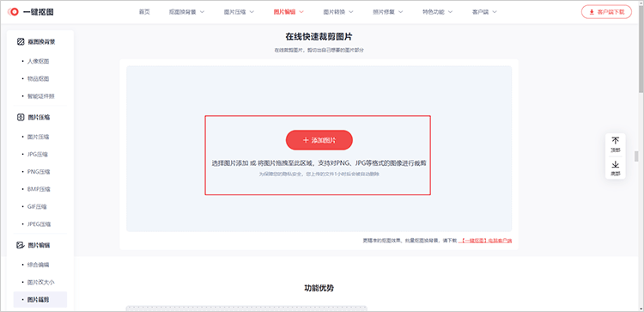Select the 图片压缩 sub-item in sidebar list
Viewport: 644px width, 312px height.
point(38,137)
